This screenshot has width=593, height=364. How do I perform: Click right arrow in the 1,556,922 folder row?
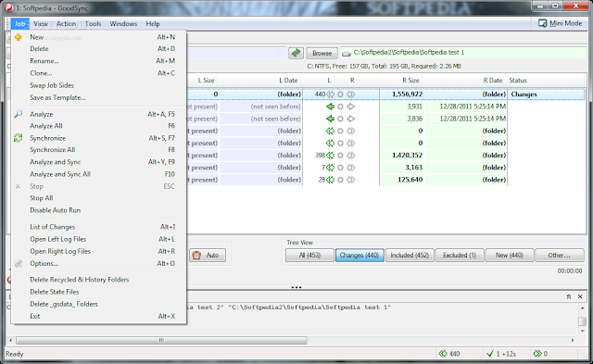click(x=351, y=94)
